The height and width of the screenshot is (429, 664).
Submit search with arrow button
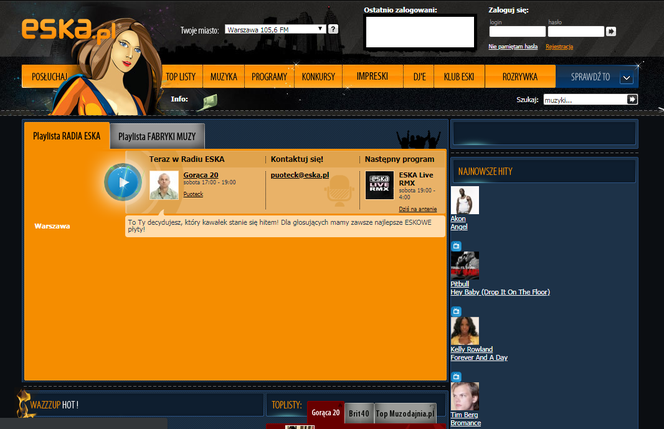632,99
